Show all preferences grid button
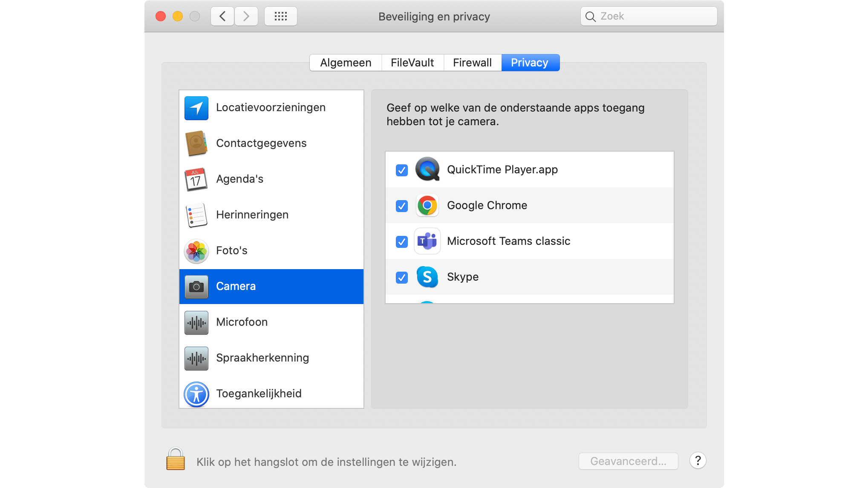The width and height of the screenshot is (868, 488). [x=280, y=17]
